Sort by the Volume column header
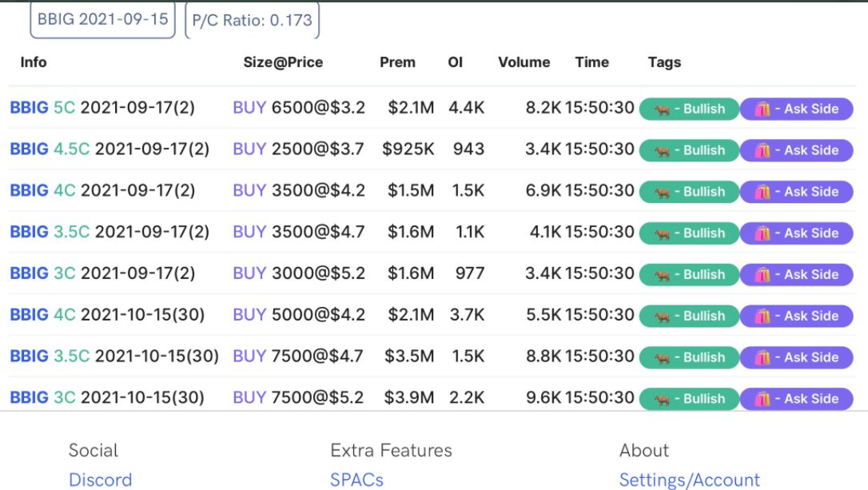The image size is (868, 490). 524,62
